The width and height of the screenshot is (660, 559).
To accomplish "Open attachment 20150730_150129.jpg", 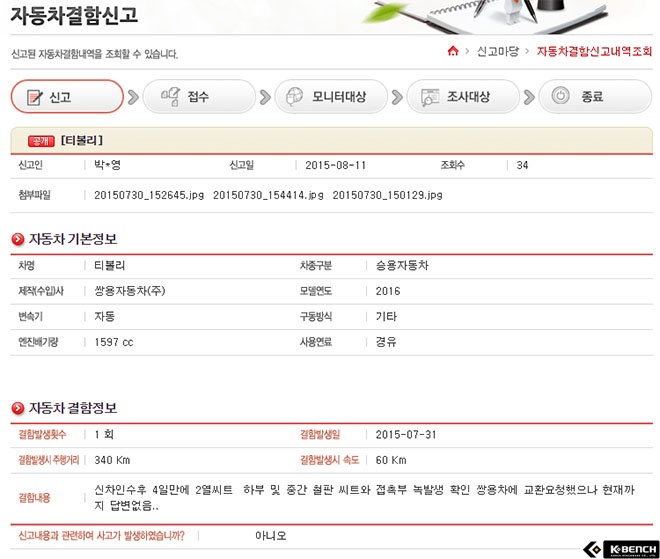I will [387, 195].
